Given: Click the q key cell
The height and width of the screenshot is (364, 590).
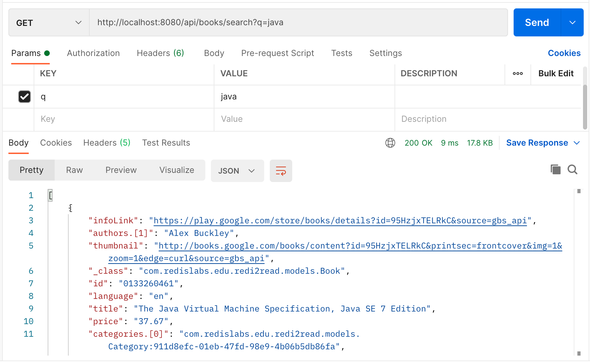Looking at the screenshot, I should click(124, 97).
